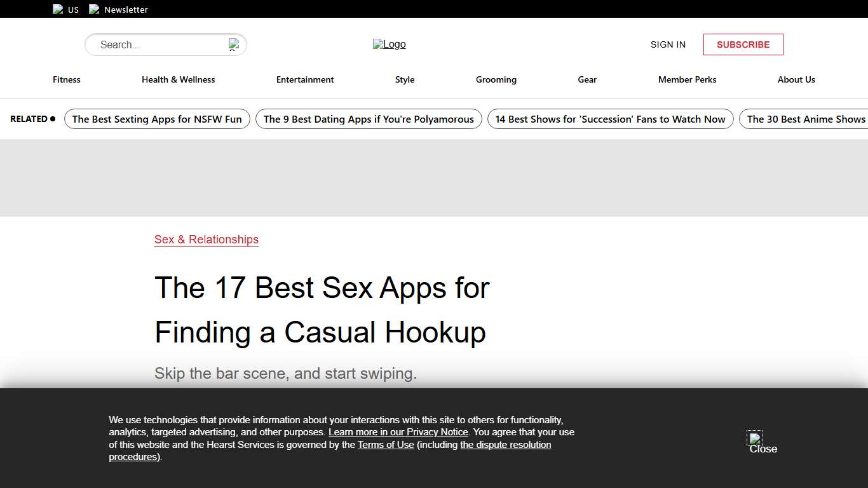
Task: Open 'The Best Sexting Apps for NSFW Fun'
Action: pos(156,119)
